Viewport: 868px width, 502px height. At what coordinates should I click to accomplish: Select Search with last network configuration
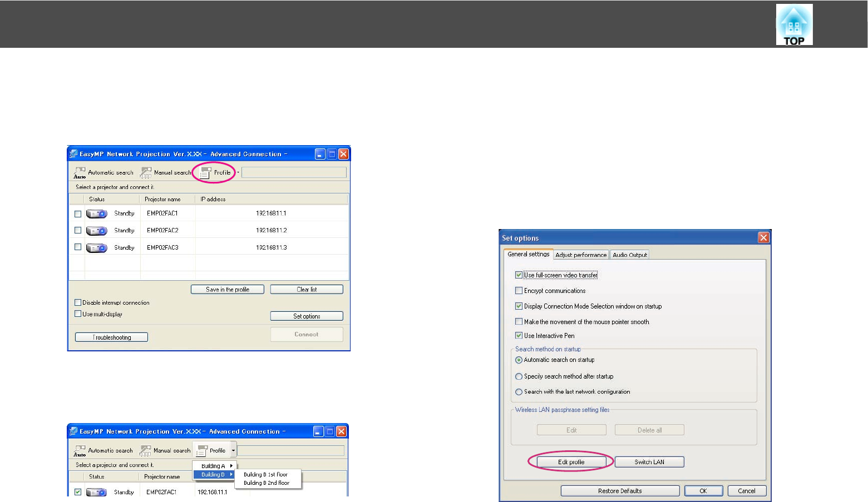519,392
